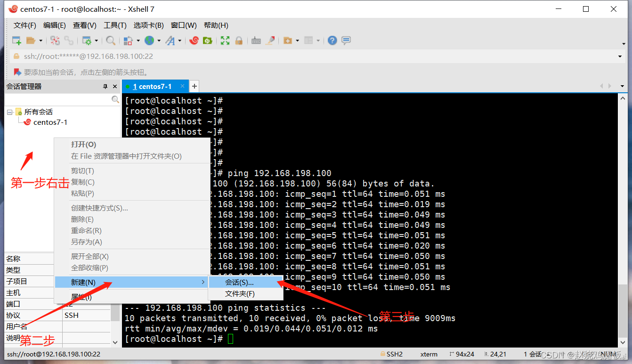Click into the Session Manager search box
The height and width of the screenshot is (364, 632).
pos(58,99)
